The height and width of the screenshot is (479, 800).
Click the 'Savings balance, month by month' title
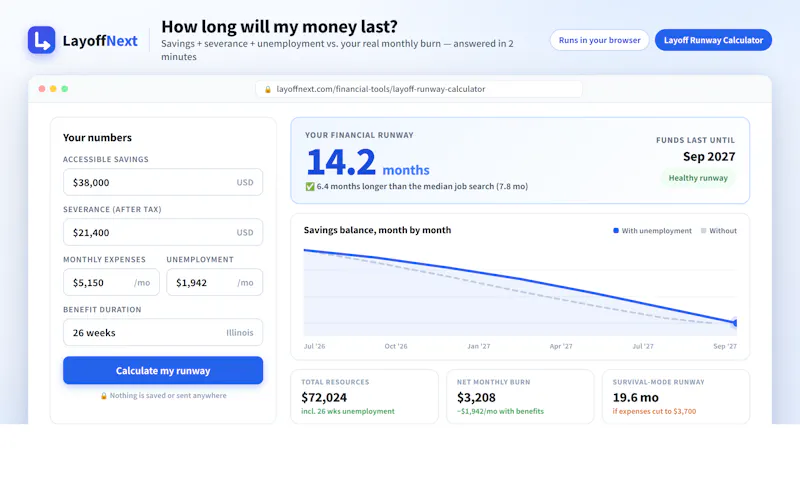pos(377,230)
